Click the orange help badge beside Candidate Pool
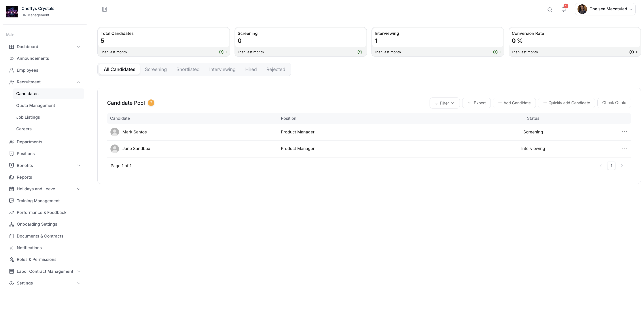 coord(151,103)
